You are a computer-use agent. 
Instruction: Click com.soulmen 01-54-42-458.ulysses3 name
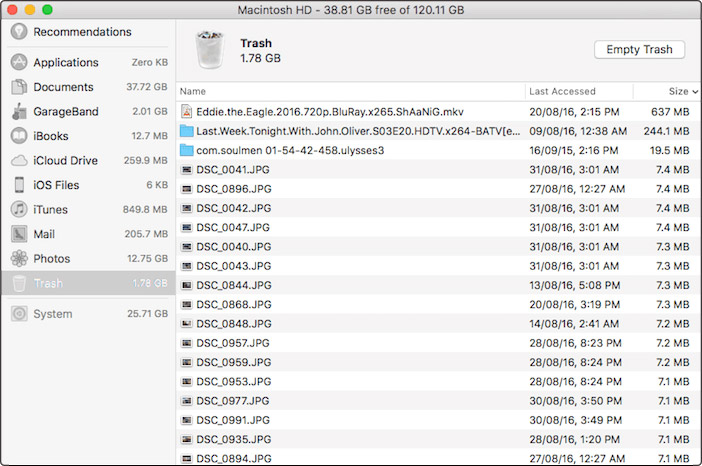pos(290,150)
